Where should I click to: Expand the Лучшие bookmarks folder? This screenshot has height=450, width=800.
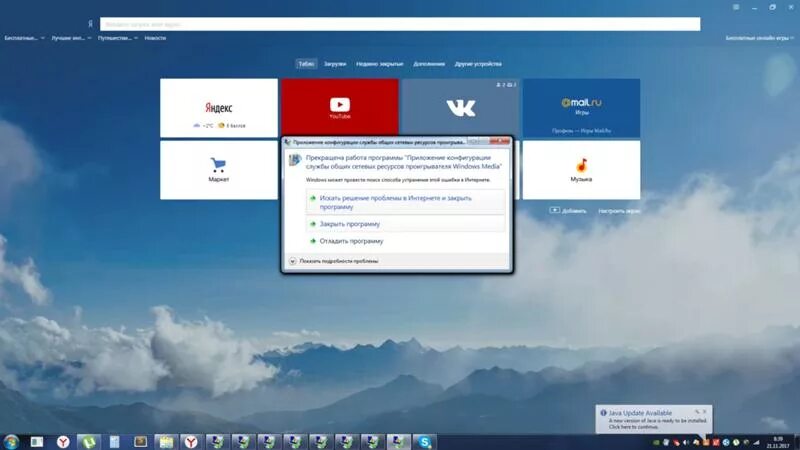tap(71, 38)
